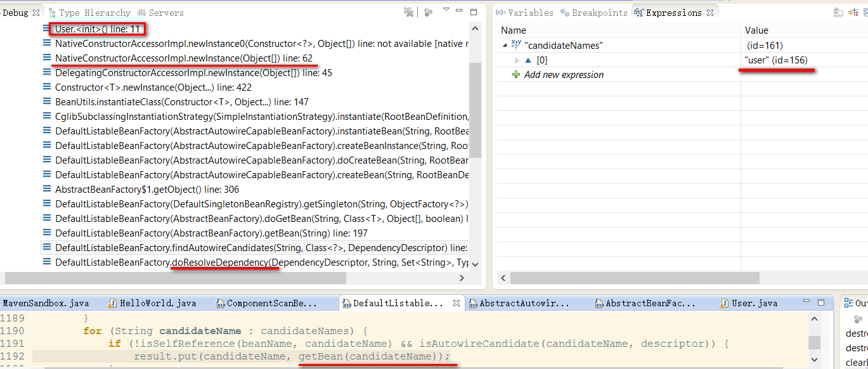The height and width of the screenshot is (369, 868).
Task: Click the Expressions horizontal scroll left arrow
Action: point(503,278)
